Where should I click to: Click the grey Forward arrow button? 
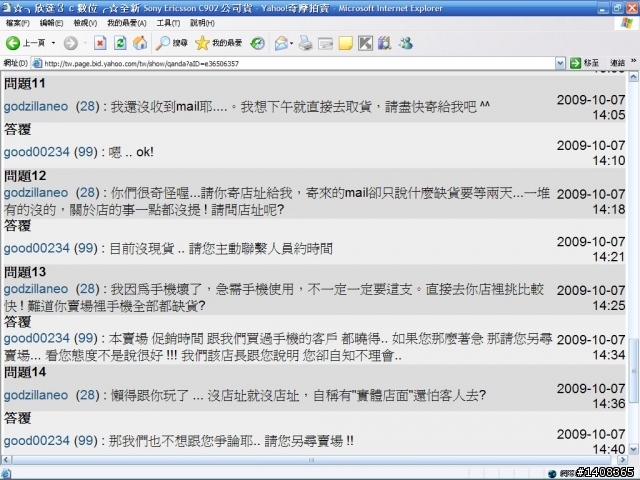[71, 43]
